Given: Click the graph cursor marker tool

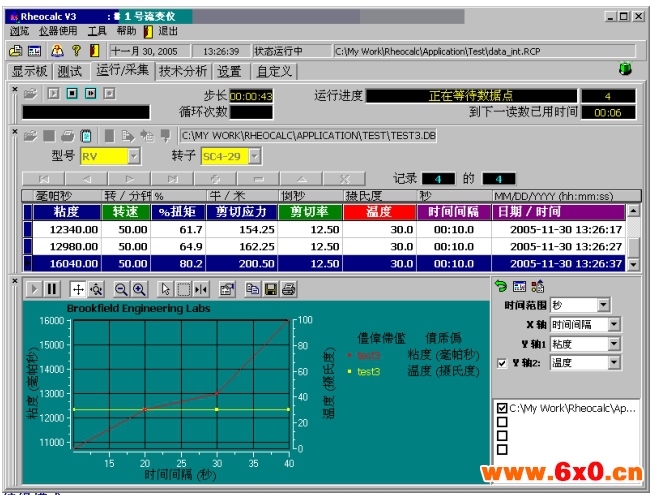Looking at the screenshot, I should 201,289.
